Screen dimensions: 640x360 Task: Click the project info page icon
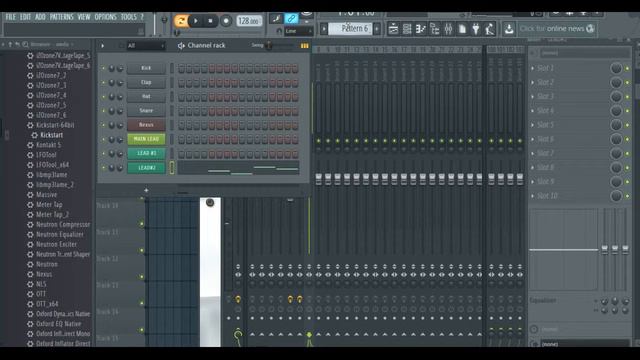coord(462,29)
